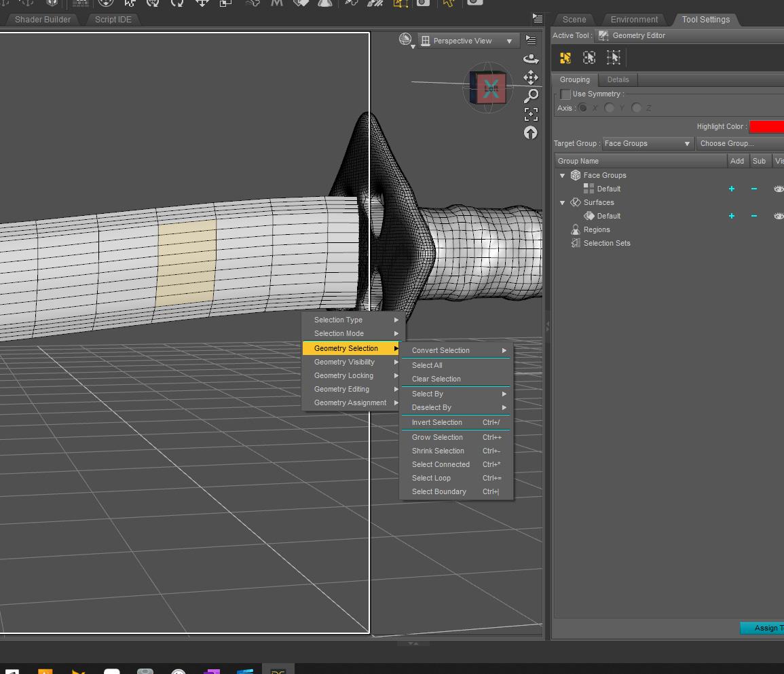784x674 pixels.
Task: Click the plus button for Face Groups Default
Action: pos(732,189)
